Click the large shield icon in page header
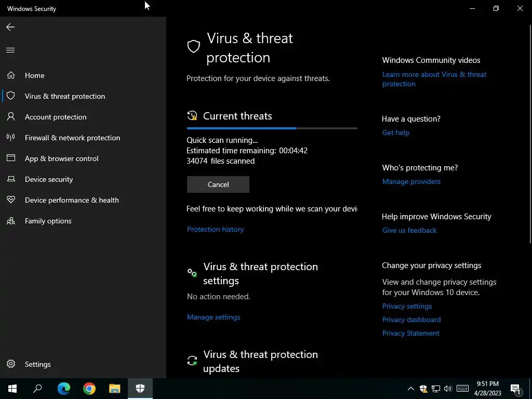This screenshot has height=399, width=532. coord(194,46)
